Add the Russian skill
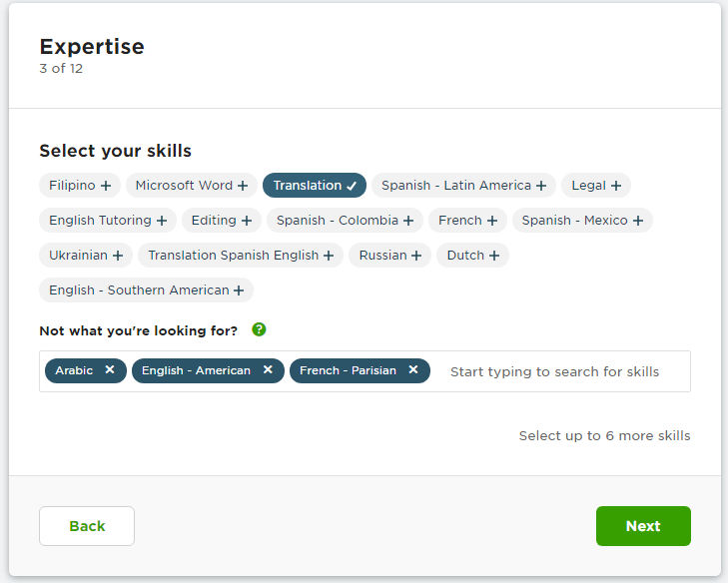This screenshot has height=583, width=728. point(390,256)
